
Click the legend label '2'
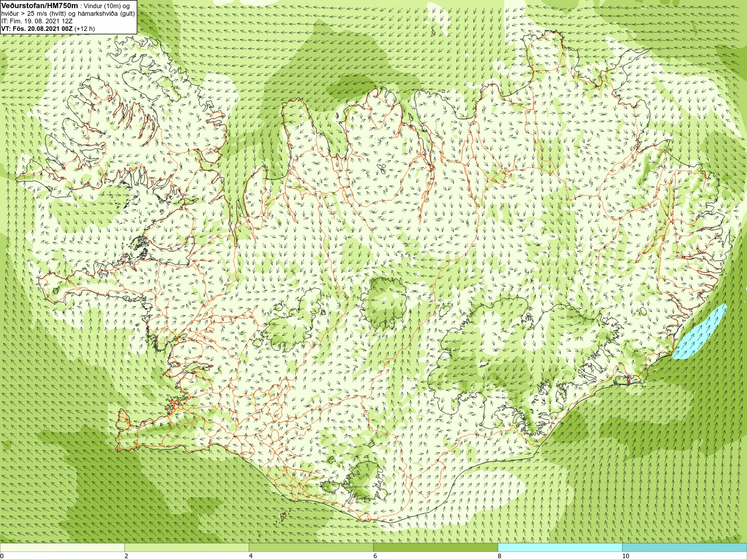coord(127,556)
